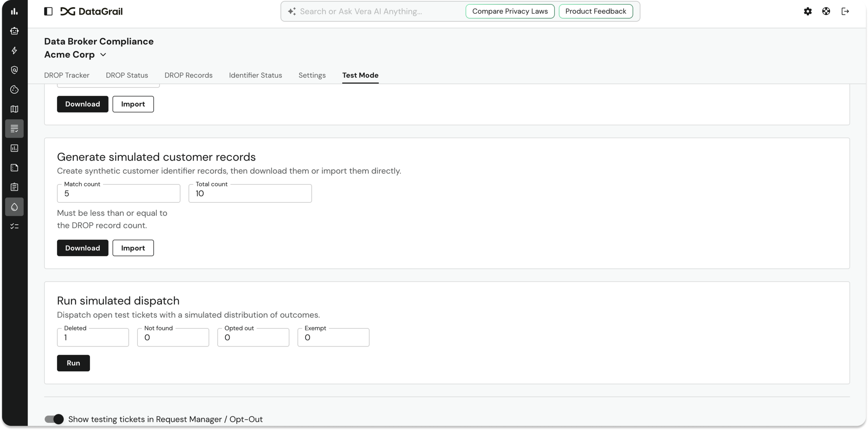
Task: Switch to the DROP Status tab
Action: click(x=127, y=75)
